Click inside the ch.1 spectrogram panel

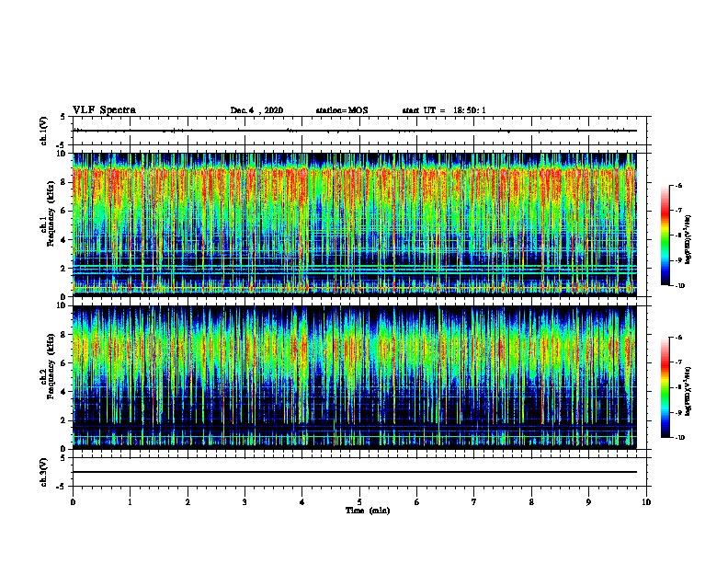pos(355,224)
